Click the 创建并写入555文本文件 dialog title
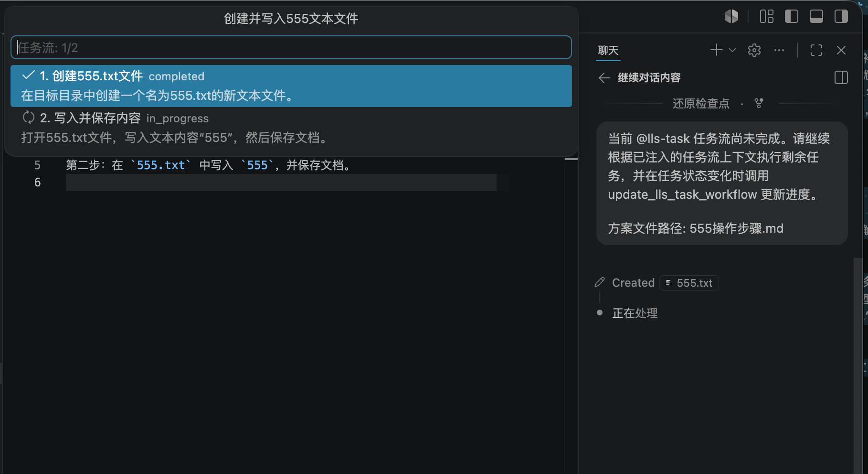 (x=291, y=19)
